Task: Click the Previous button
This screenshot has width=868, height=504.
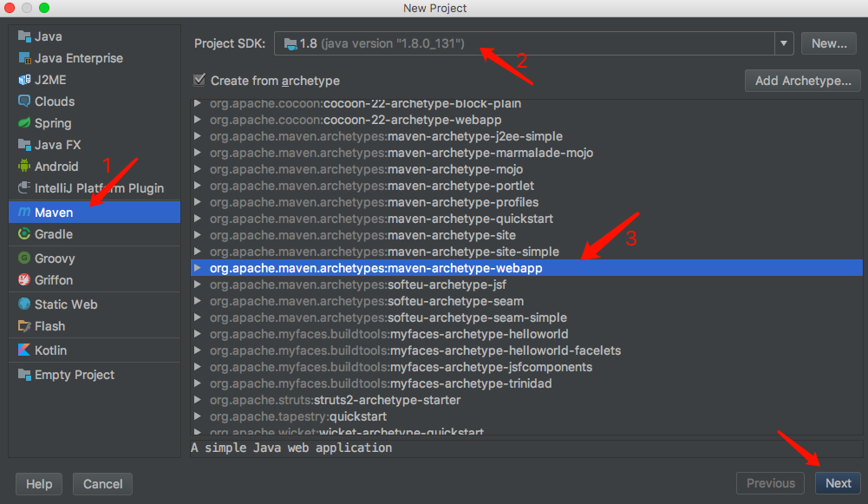Action: pyautogui.click(x=771, y=483)
